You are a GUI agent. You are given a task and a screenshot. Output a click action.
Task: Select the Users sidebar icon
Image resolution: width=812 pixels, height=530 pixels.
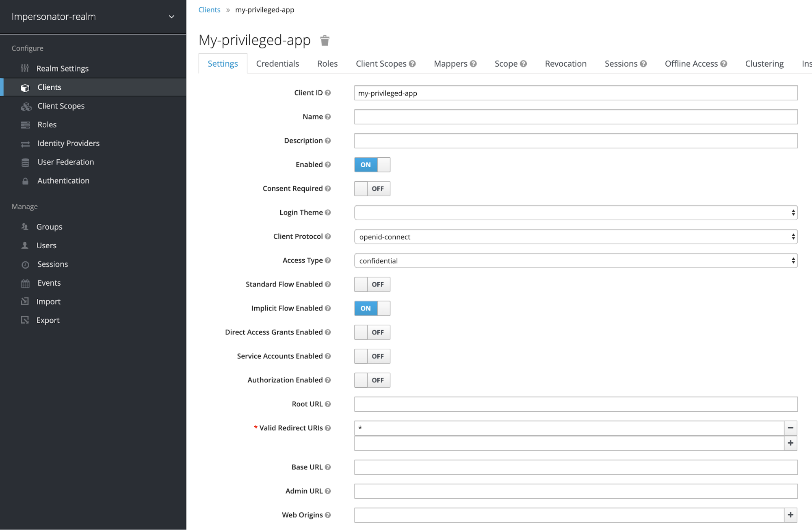click(x=25, y=245)
